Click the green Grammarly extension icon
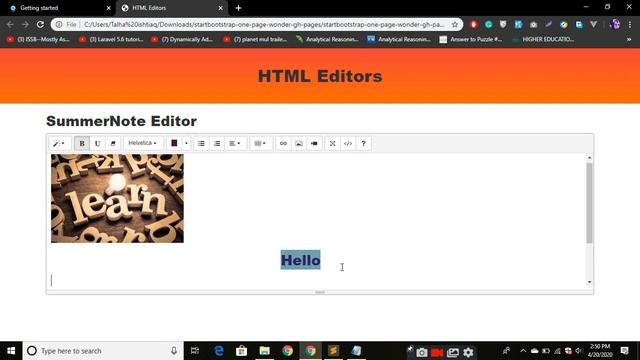Image resolution: width=640 pixels, height=360 pixels. coord(488,24)
